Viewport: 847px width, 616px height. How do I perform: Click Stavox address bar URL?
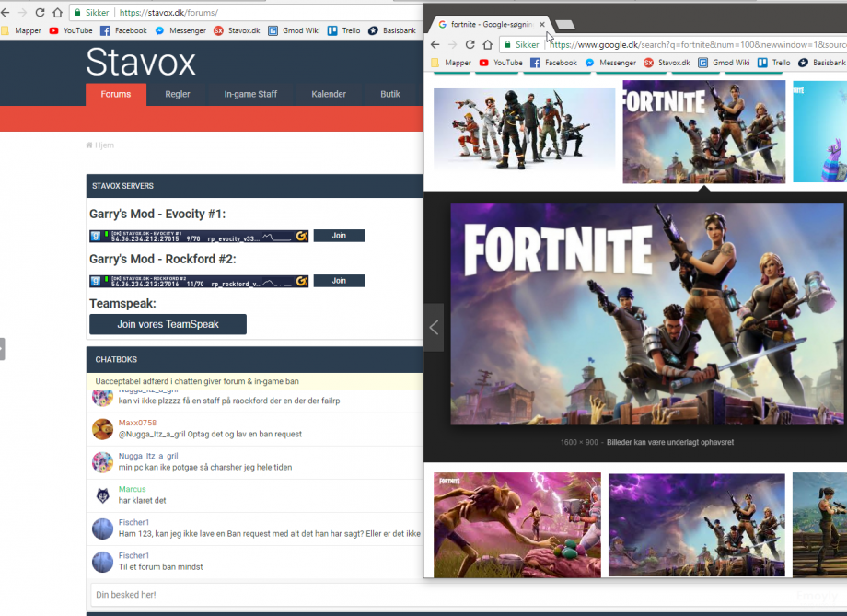point(168,12)
